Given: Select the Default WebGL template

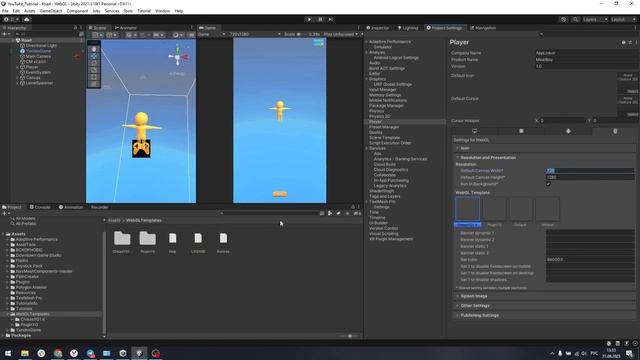Looking at the screenshot, I should tap(520, 209).
